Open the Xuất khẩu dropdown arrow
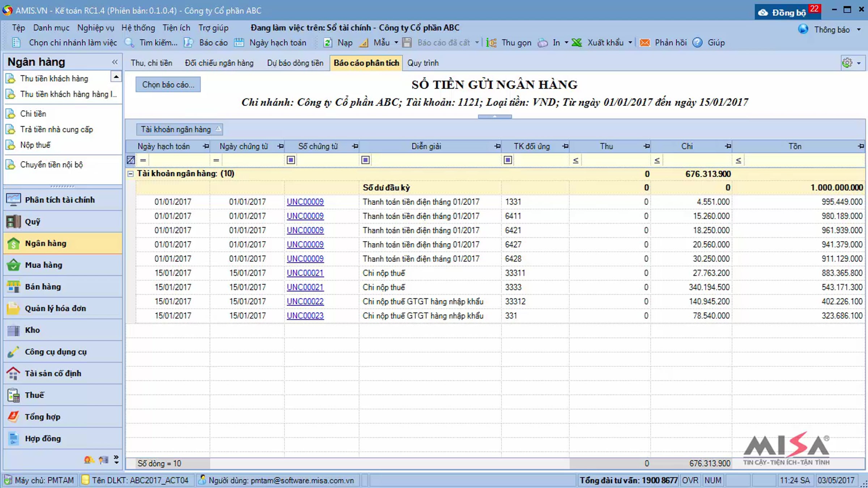The width and height of the screenshot is (868, 488). tap(630, 43)
